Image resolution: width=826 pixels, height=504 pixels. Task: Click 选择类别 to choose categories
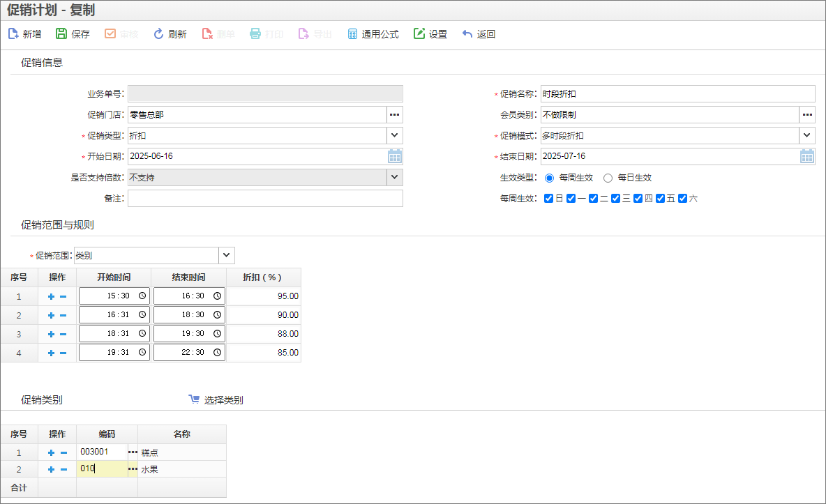point(216,400)
